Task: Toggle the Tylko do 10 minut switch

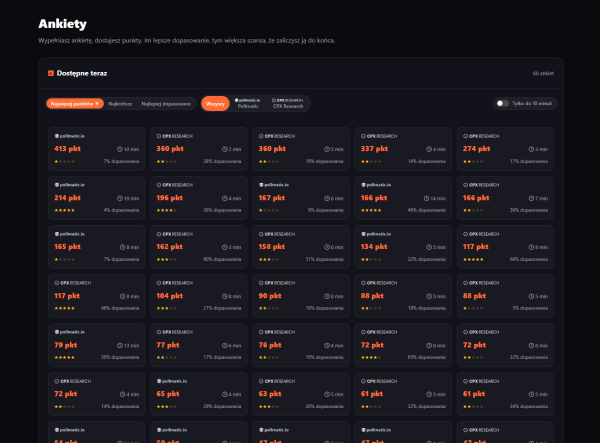Action: (502, 103)
